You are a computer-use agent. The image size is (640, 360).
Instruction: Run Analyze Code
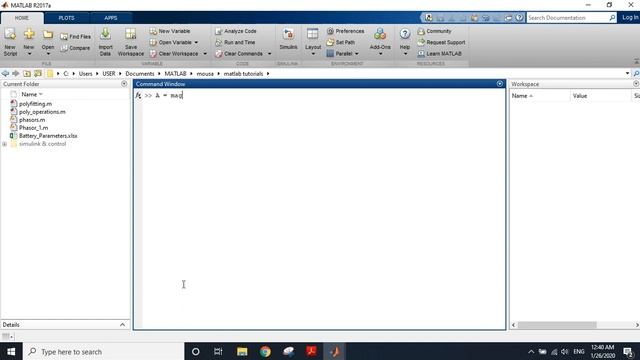[x=236, y=31]
